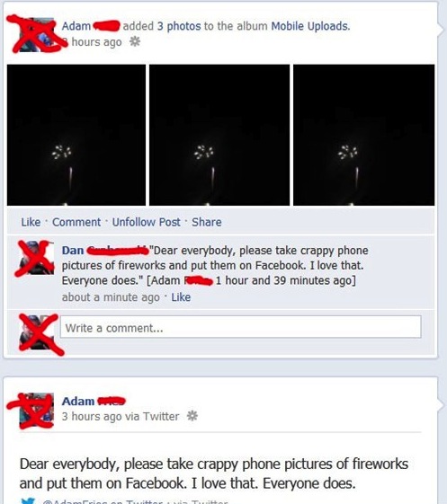
Task: Select Unfollow Post under the photos
Action: point(146,222)
